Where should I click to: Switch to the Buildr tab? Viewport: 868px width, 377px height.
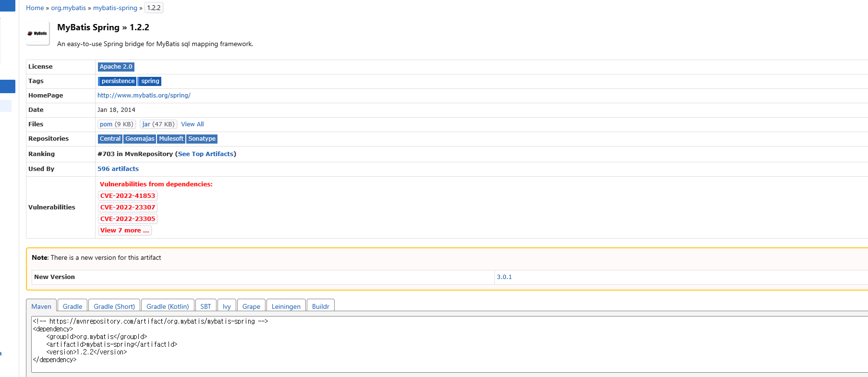tap(321, 306)
